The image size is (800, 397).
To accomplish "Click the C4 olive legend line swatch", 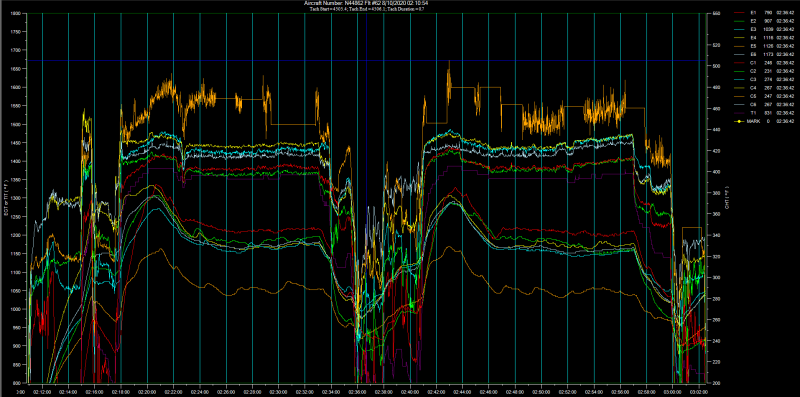I will (x=740, y=88).
